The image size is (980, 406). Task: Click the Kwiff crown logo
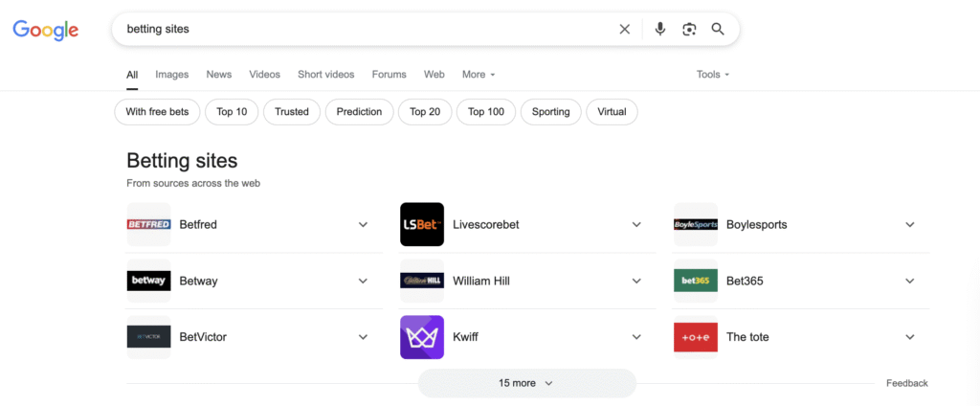point(422,337)
